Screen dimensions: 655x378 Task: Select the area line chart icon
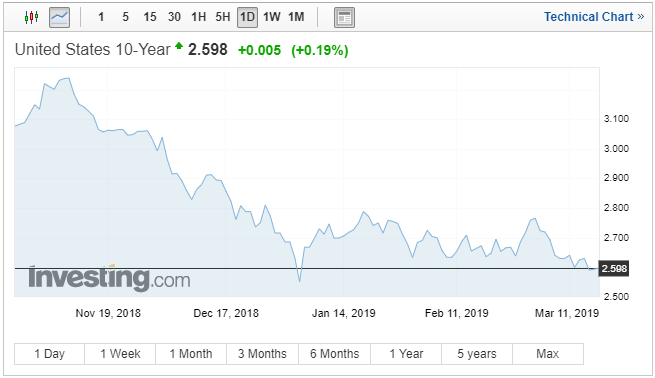(59, 17)
